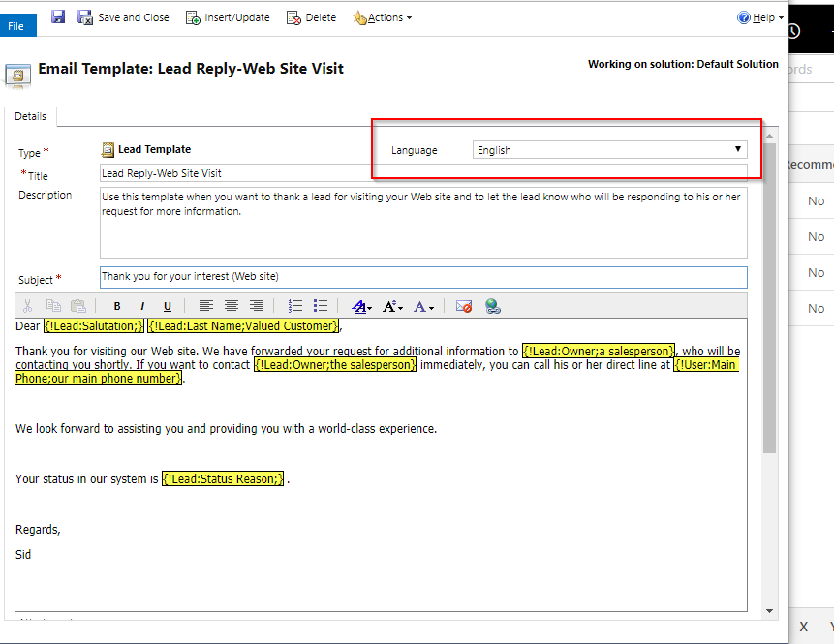This screenshot has height=644, width=834.
Task: Switch to the Details tab
Action: (31, 116)
